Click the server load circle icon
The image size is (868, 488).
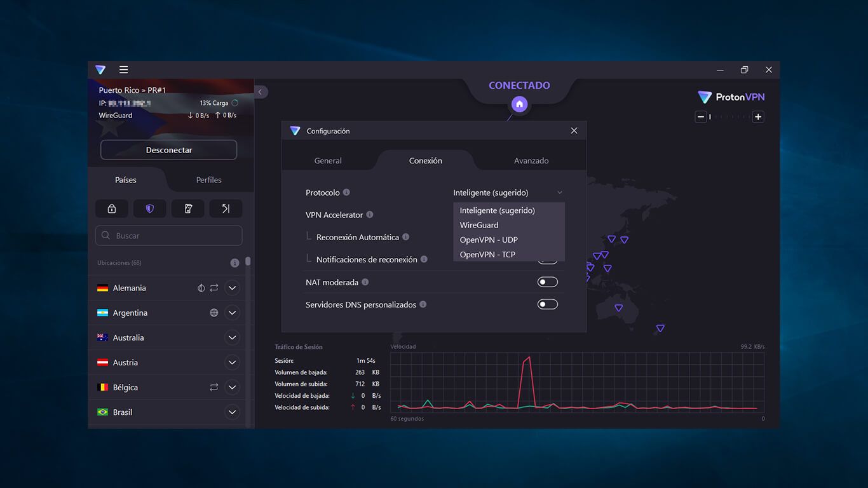(x=234, y=103)
